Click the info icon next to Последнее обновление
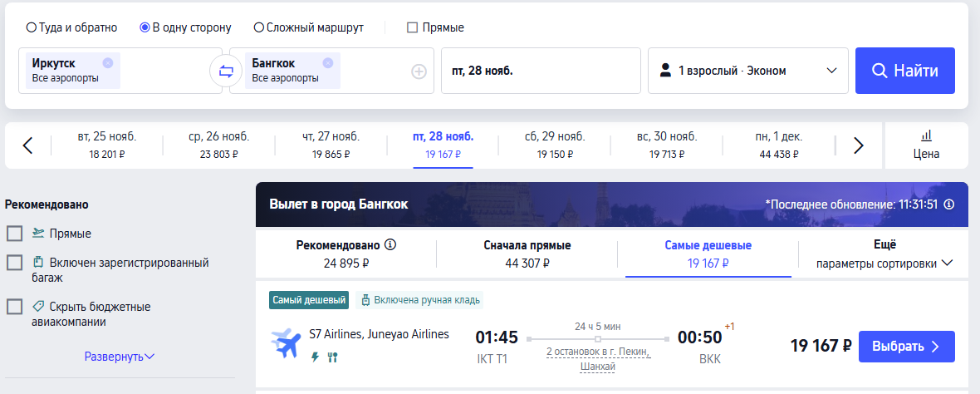 point(948,204)
